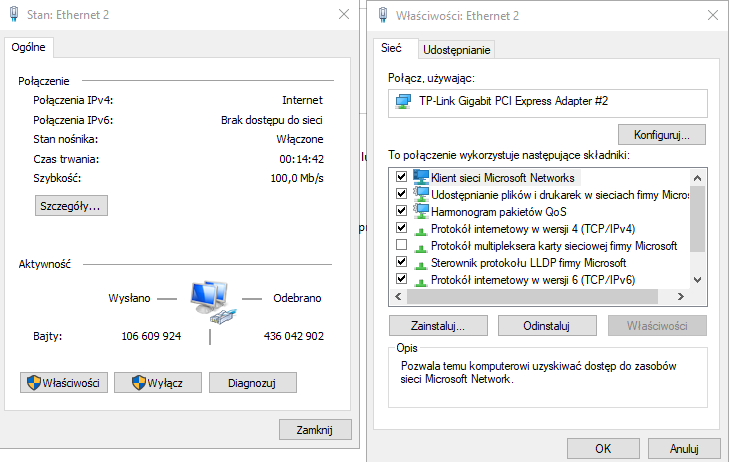This screenshot has height=462, width=734.
Task: Enable the multiplexer protocol checkbox
Action: point(402,246)
